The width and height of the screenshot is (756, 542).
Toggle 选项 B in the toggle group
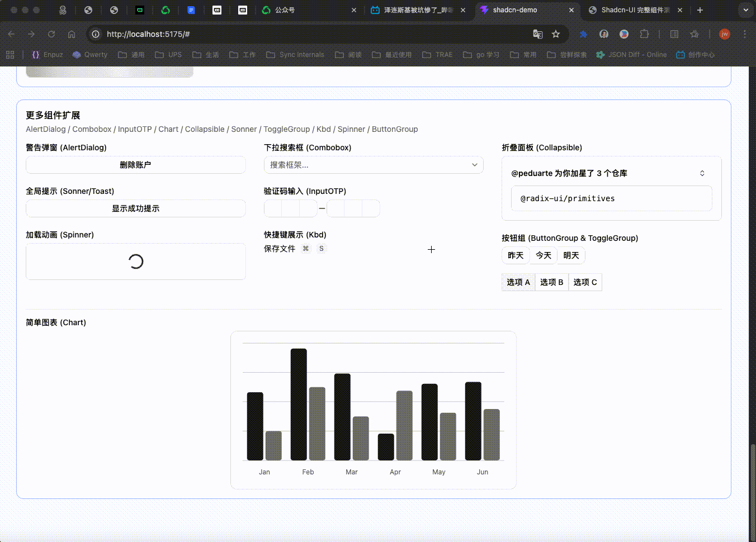pos(551,282)
